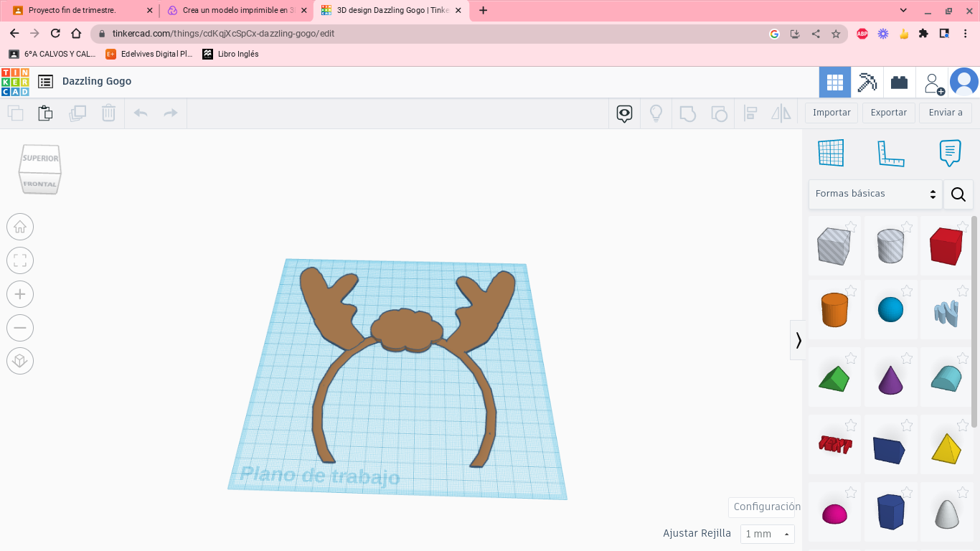Switch to Proyecto fin de trimestre tab
This screenshot has height=551, width=980.
coord(72,11)
